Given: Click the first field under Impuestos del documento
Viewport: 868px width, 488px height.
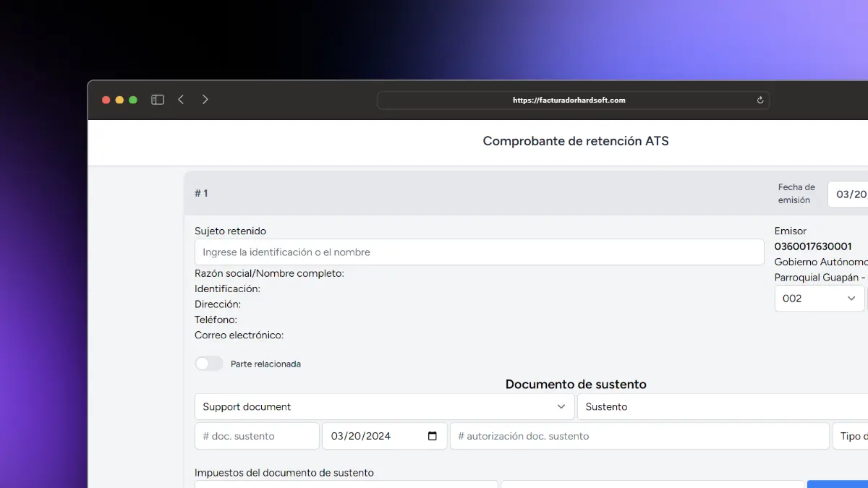Looking at the screenshot, I should tap(346, 484).
